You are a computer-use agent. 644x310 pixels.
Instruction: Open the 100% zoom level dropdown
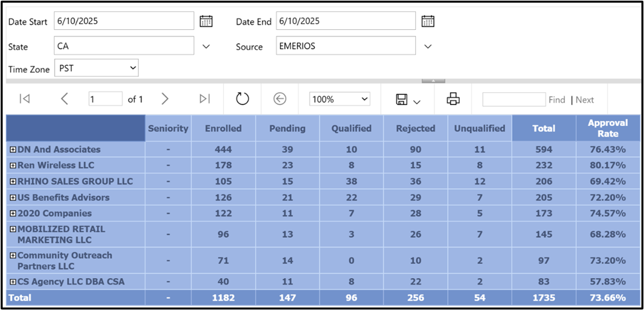(340, 99)
